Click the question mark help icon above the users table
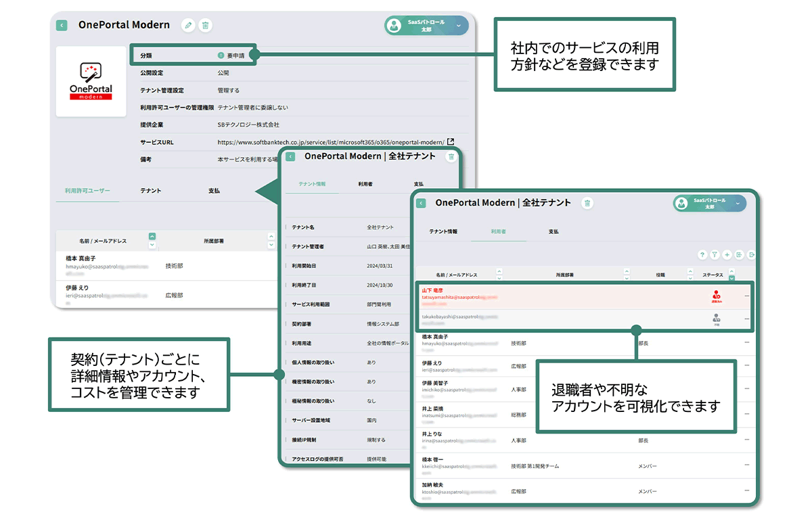 (x=702, y=255)
